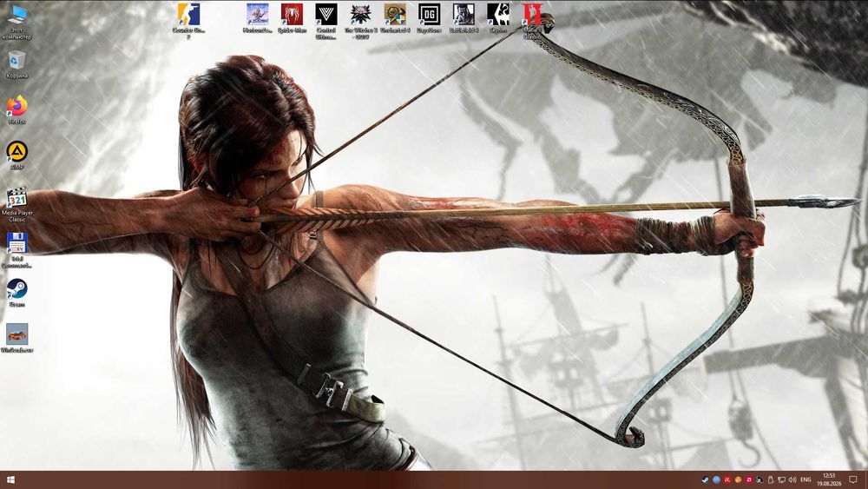Select the Firefox desktop shortcut
Image resolution: width=868 pixels, height=489 pixels.
(x=17, y=109)
